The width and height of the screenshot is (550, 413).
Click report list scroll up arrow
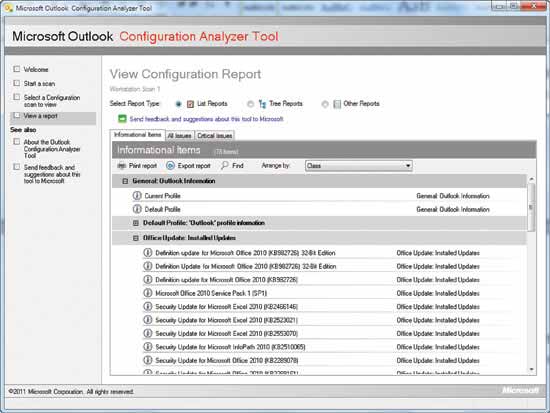531,179
